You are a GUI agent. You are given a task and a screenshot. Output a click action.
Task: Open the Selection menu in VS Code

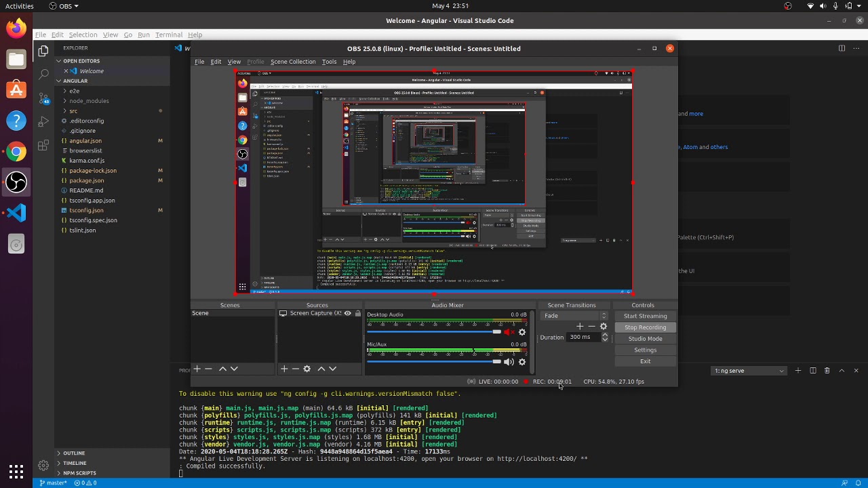[83, 35]
